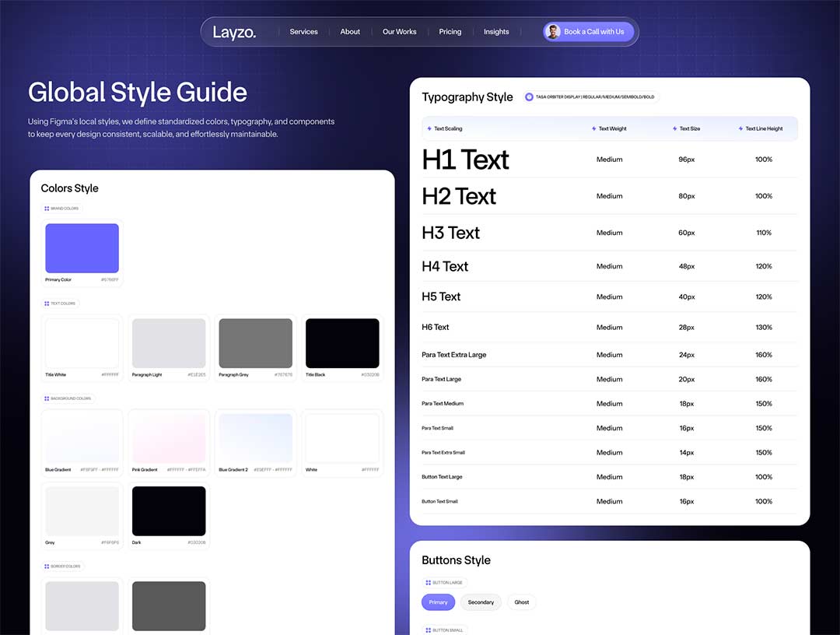Click the lightning icon beside Text Size
The width and height of the screenshot is (840, 635).
[x=675, y=128]
